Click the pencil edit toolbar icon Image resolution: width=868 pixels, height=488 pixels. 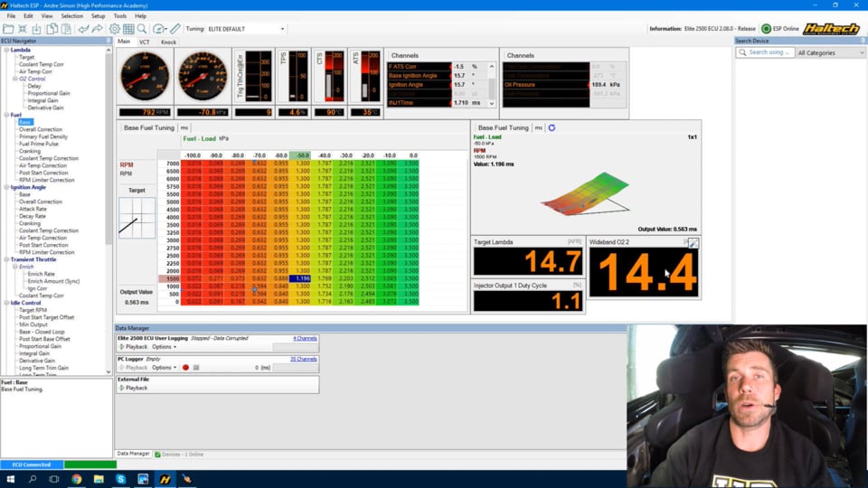[175, 29]
